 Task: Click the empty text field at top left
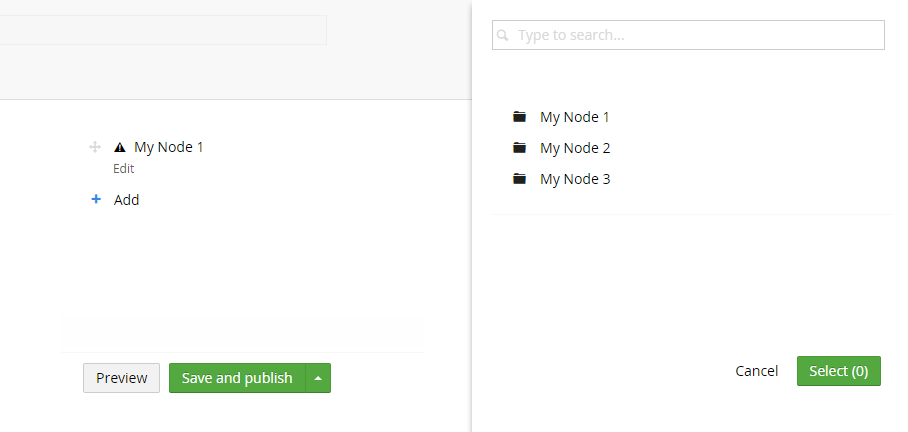click(163, 30)
